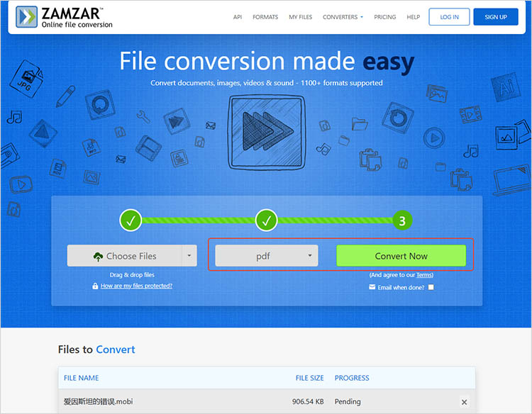The width and height of the screenshot is (532, 414).
Task: Click the envelope icon next to Email when done
Action: click(x=372, y=287)
